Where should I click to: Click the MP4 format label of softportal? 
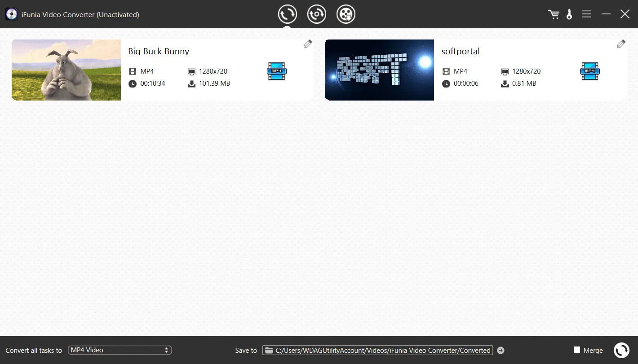coord(461,71)
